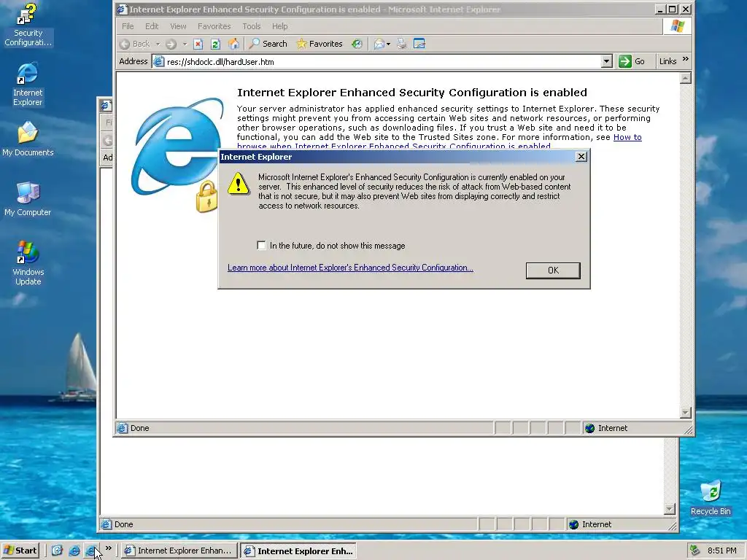Image resolution: width=747 pixels, height=560 pixels.
Task: Click the 'Done' status text of front window
Action: 139,428
